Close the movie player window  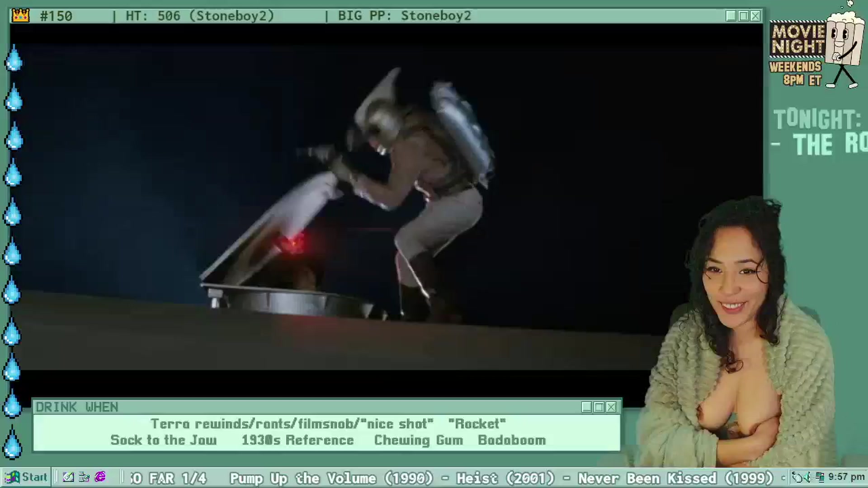point(755,16)
